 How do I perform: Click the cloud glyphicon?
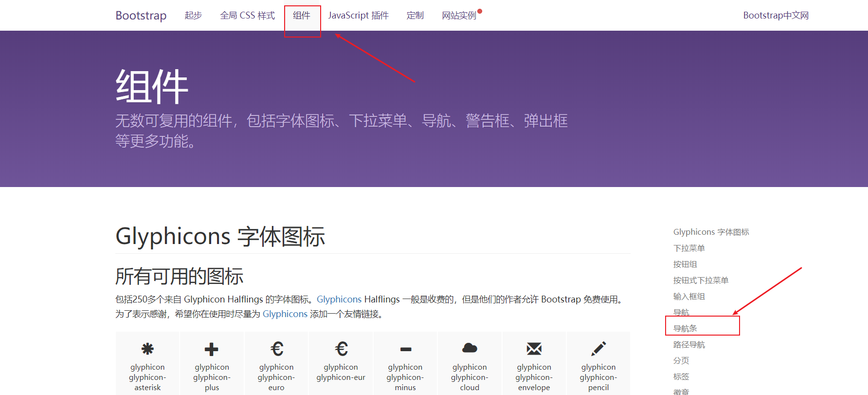[x=470, y=348]
